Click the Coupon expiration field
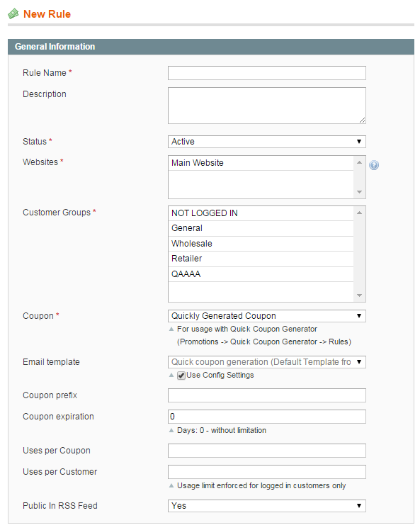Image resolution: width=420 pixels, height=530 pixels. click(x=266, y=417)
